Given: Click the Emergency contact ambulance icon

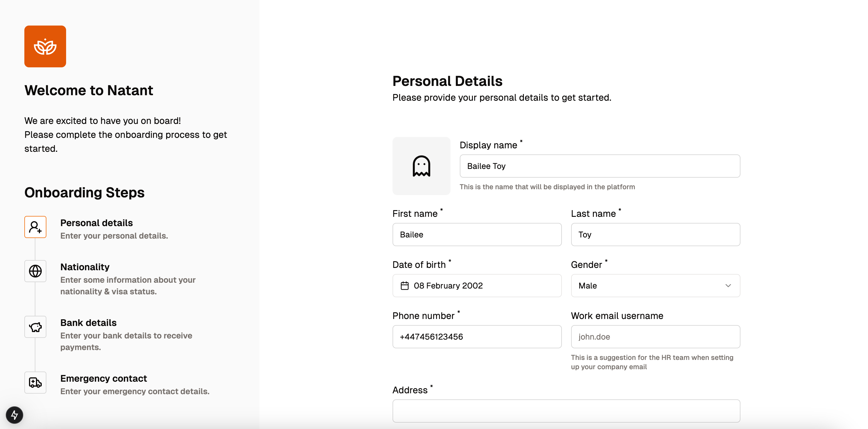Looking at the screenshot, I should click(35, 383).
